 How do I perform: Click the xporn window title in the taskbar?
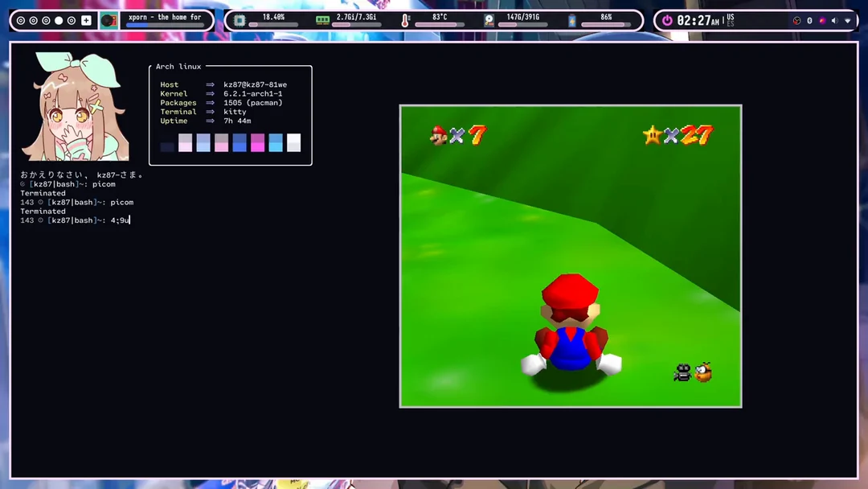click(166, 18)
